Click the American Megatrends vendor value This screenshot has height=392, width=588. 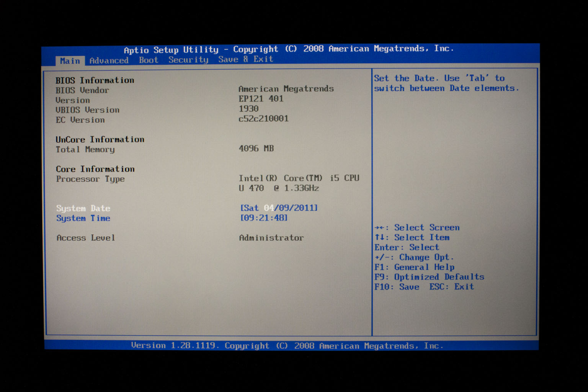tap(286, 89)
